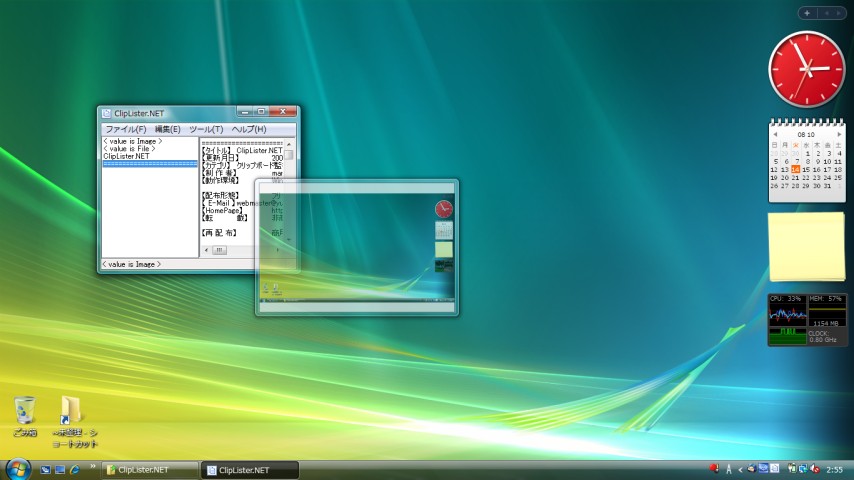Go to next month in calendar gadget

point(839,134)
